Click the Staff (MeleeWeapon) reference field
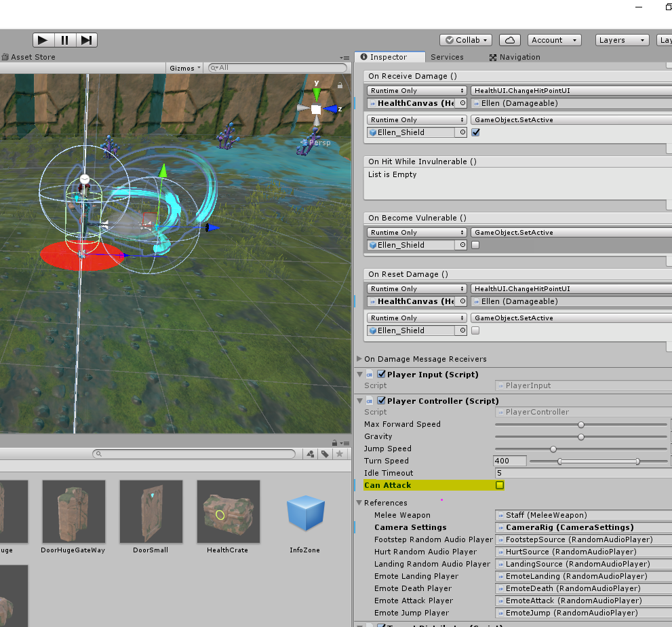Screen dimensions: 672x627 click(583, 515)
